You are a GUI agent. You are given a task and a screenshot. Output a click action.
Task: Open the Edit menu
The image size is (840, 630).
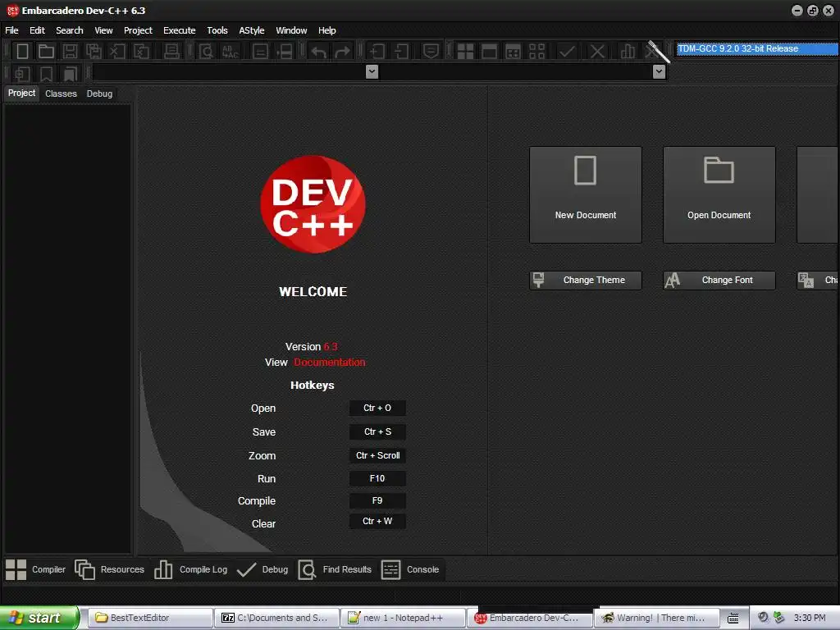(37, 30)
